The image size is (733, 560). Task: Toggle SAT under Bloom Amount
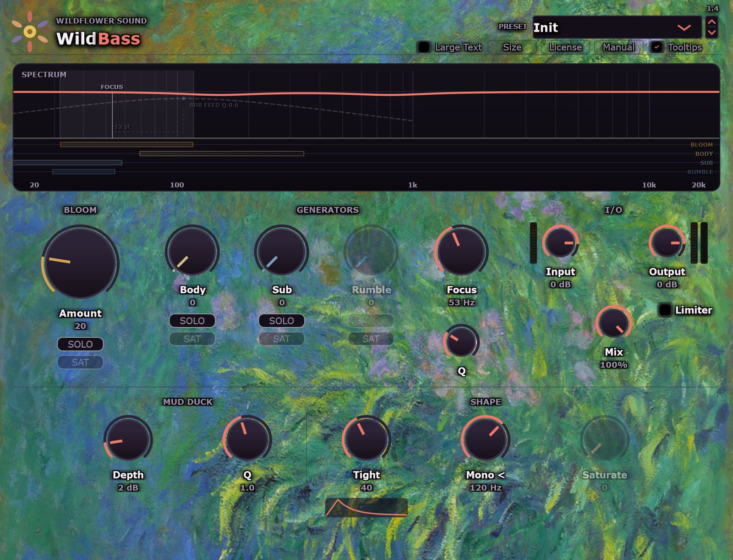click(80, 362)
